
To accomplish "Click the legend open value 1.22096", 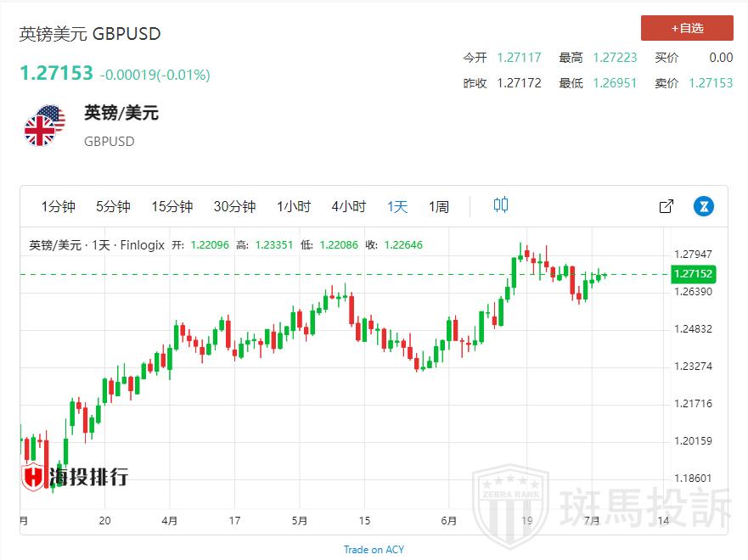I will [x=210, y=245].
